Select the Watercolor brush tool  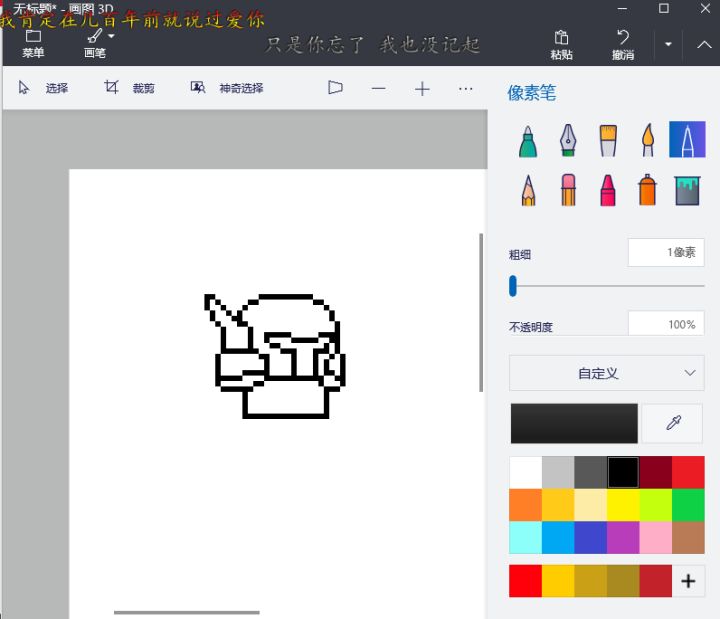click(x=647, y=141)
